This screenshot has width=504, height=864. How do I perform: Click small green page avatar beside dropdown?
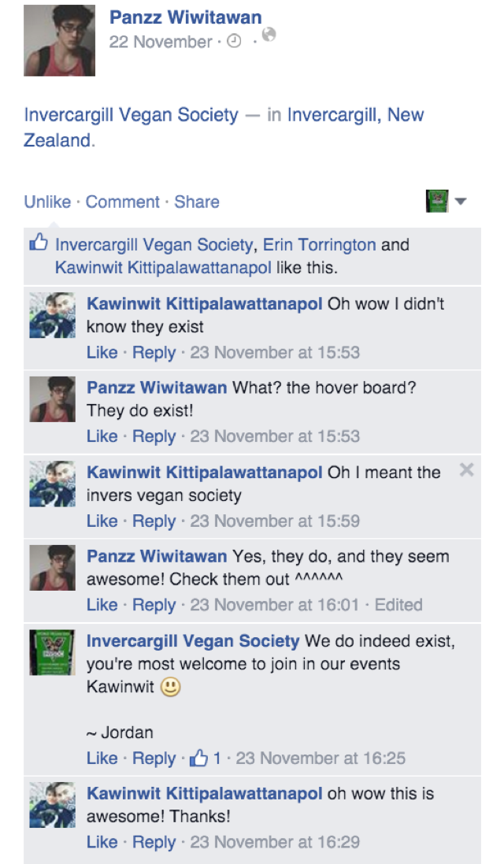click(437, 201)
